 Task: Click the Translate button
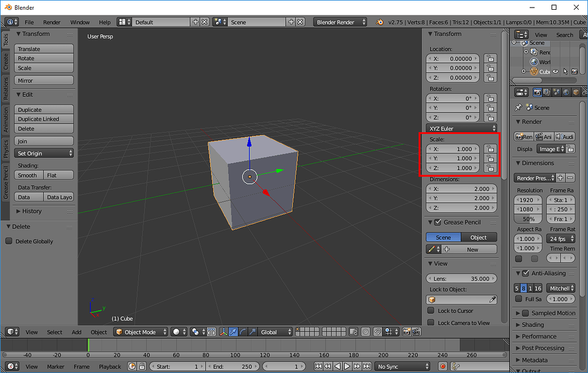[x=44, y=49]
